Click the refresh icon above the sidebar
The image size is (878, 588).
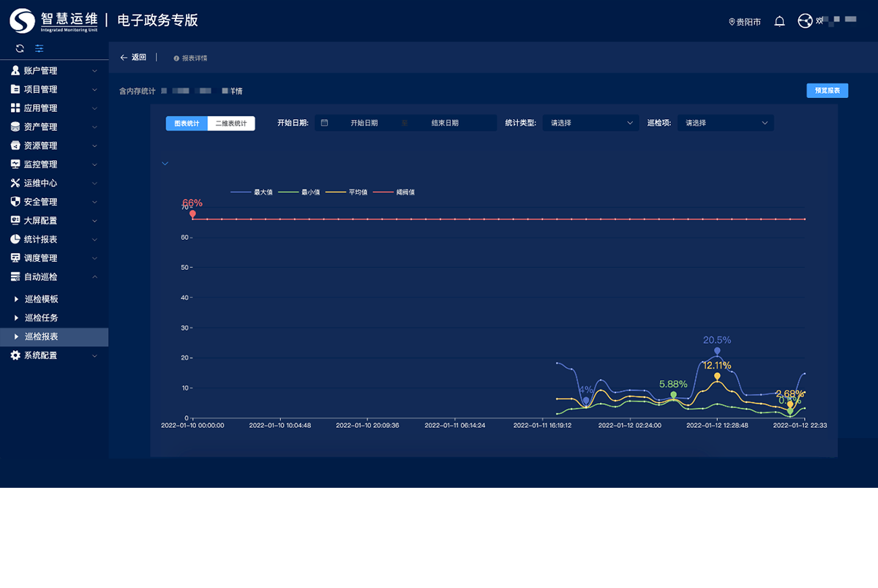pyautogui.click(x=20, y=48)
